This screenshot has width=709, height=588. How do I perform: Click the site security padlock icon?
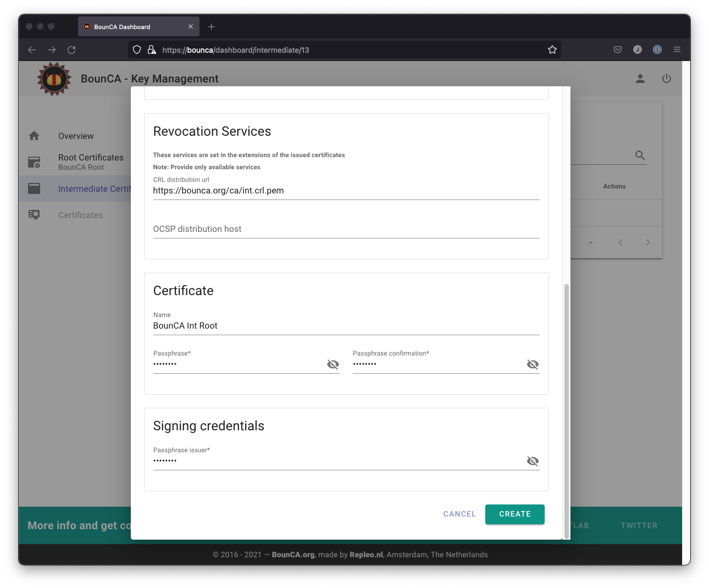pyautogui.click(x=152, y=50)
